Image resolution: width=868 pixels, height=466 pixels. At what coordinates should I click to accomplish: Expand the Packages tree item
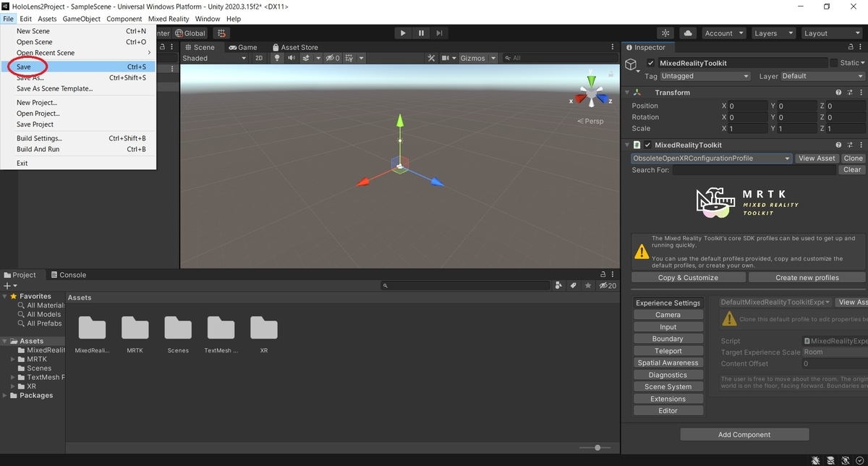pyautogui.click(x=6, y=396)
